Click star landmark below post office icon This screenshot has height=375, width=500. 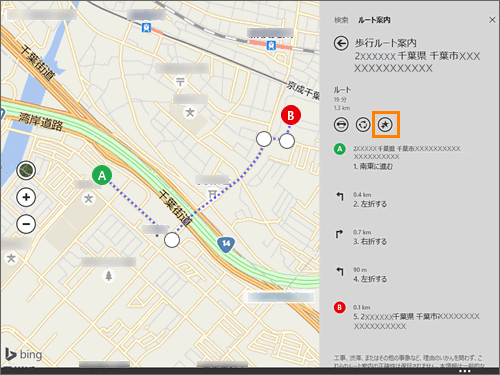190,112
